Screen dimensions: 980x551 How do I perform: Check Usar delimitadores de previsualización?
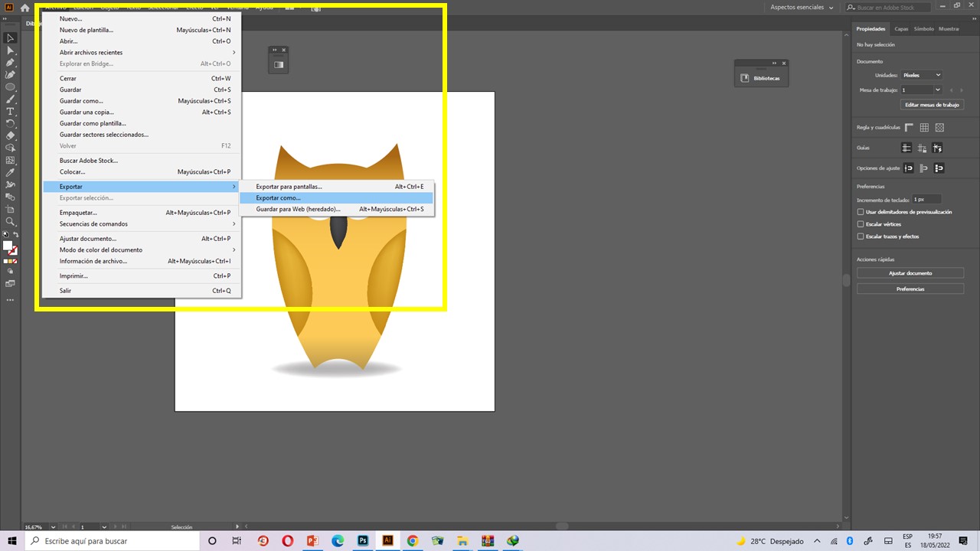click(861, 212)
